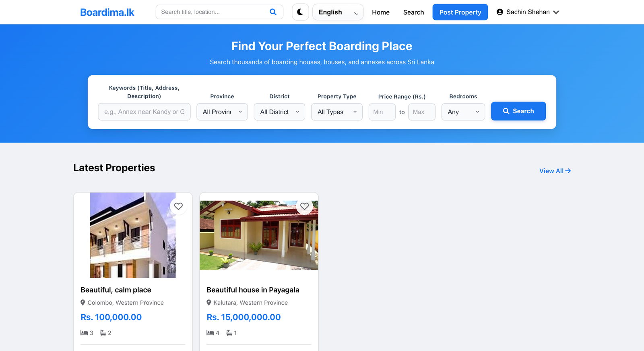Click the bed icon showing 4 bedrooms
This screenshot has width=644, height=351.
210,333
